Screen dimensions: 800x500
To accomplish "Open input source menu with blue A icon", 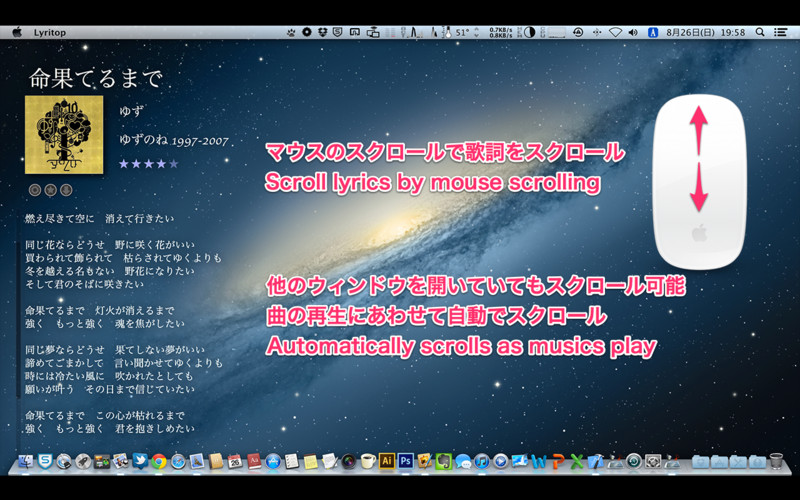I will click(653, 32).
